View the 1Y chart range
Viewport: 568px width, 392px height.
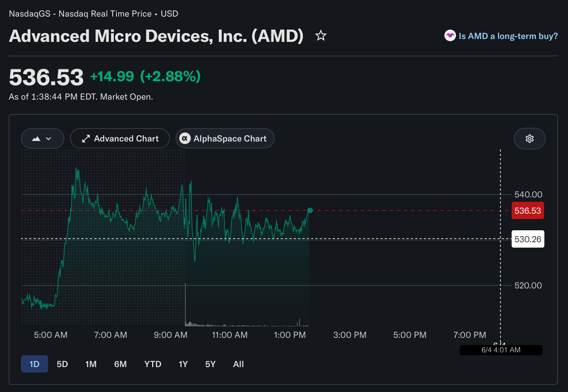[x=183, y=364]
